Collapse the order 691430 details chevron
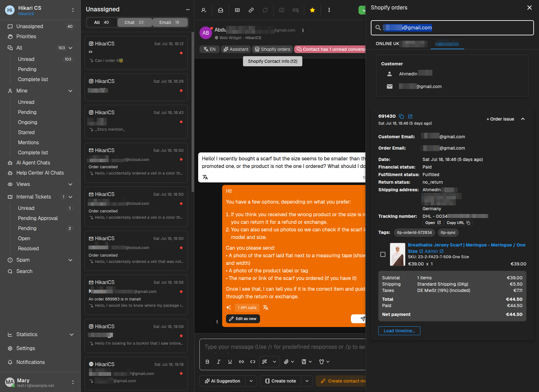This screenshot has width=539, height=392. 523,119
